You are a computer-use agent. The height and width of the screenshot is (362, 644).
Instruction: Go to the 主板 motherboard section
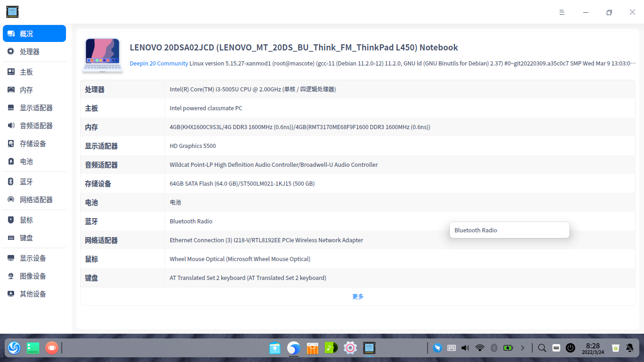[34, 72]
